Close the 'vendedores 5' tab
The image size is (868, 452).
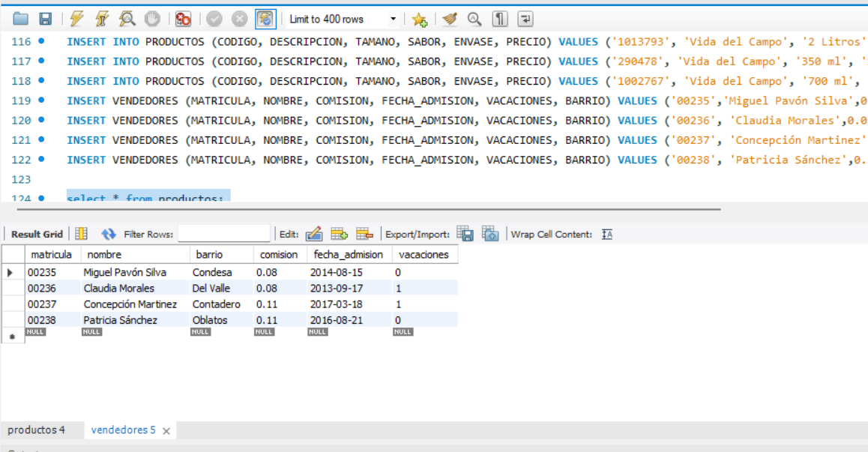coord(166,431)
